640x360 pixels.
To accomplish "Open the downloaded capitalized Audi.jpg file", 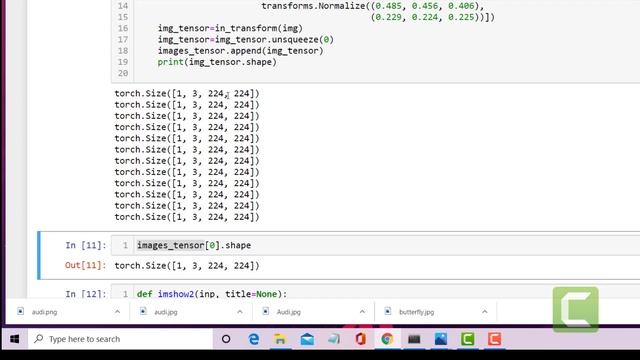I will point(288,312).
